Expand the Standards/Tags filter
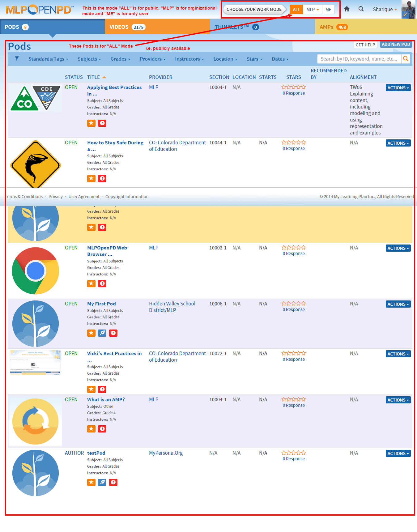The width and height of the screenshot is (417, 532). [x=48, y=59]
